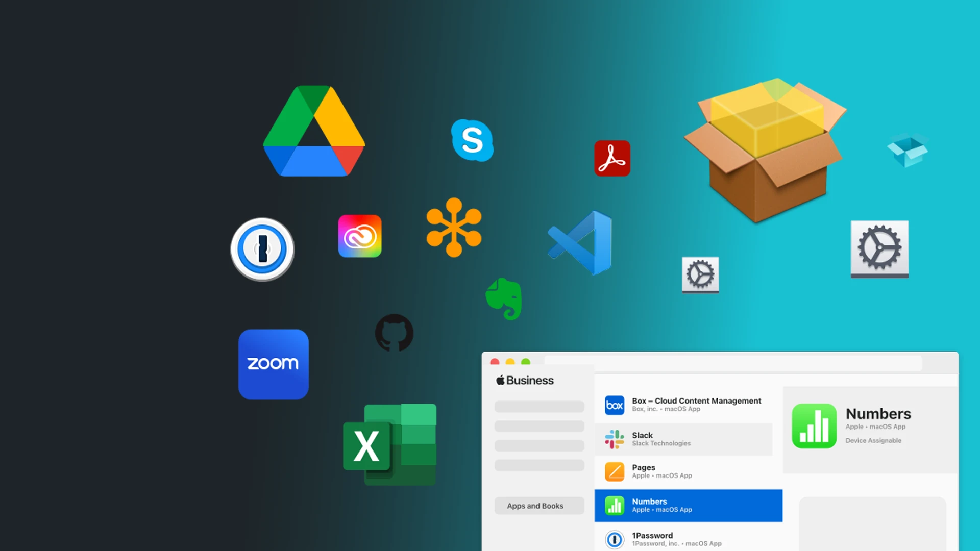980x551 pixels.
Task: Launch the Zoom app icon
Action: click(x=273, y=364)
